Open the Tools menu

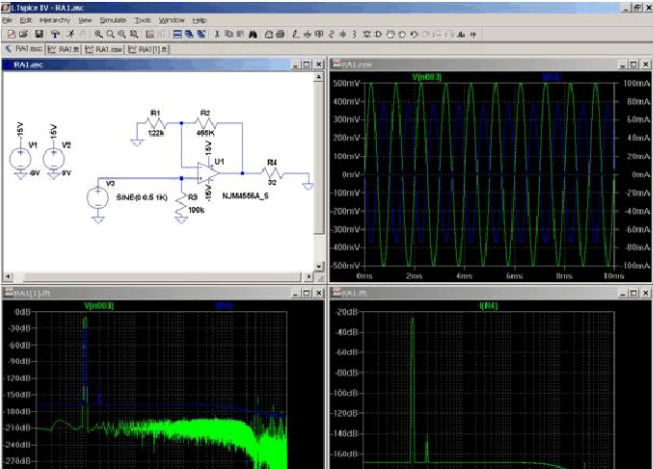click(143, 20)
